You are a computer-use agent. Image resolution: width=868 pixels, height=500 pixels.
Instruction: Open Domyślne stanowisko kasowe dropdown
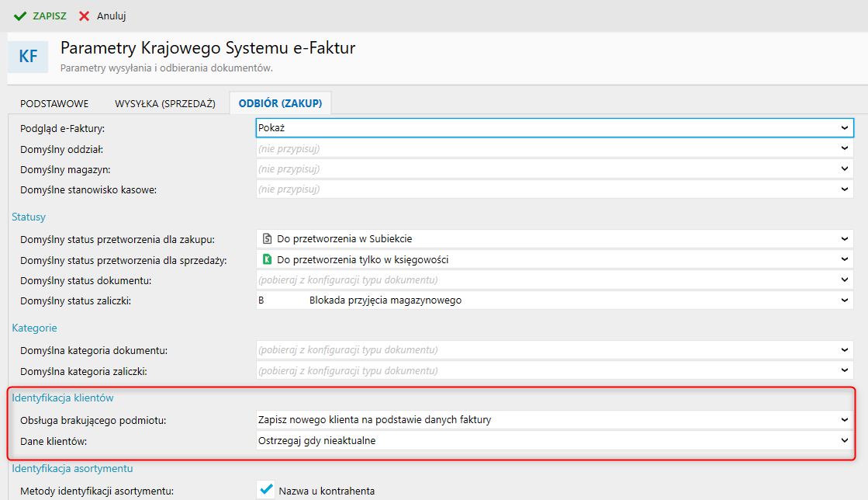[x=844, y=189]
